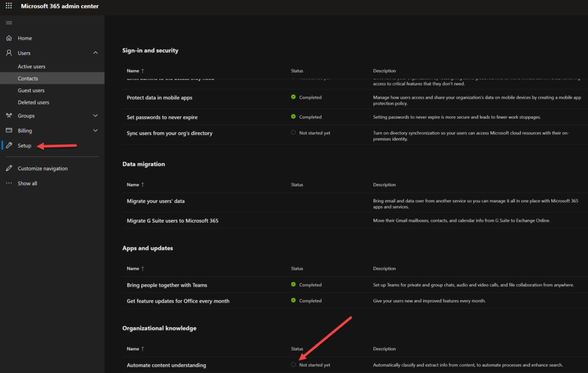Click green Completed icon for Bring people together with Teams

pos(293,284)
